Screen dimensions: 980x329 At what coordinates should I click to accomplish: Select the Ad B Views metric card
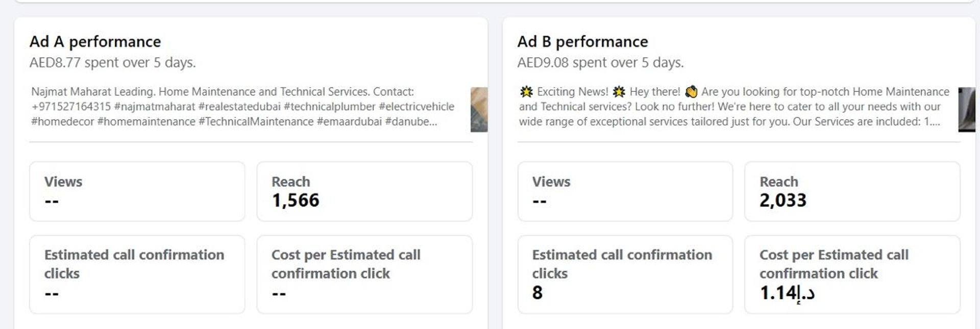625,191
